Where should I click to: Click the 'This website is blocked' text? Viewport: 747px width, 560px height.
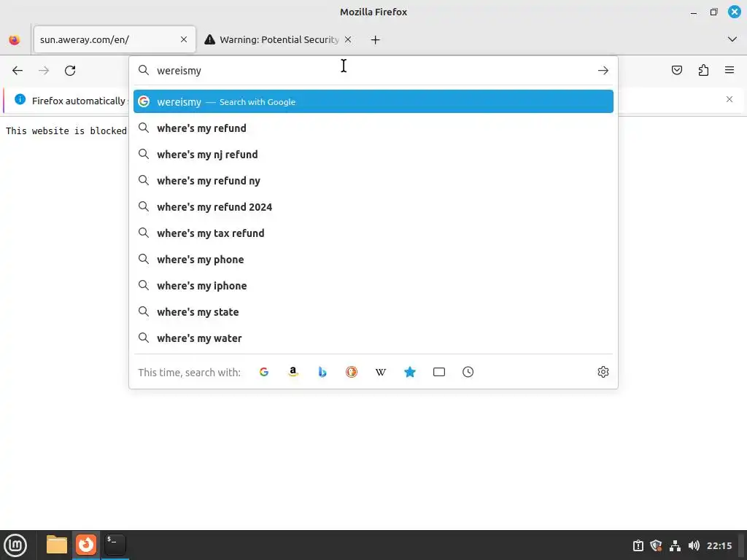tap(66, 131)
